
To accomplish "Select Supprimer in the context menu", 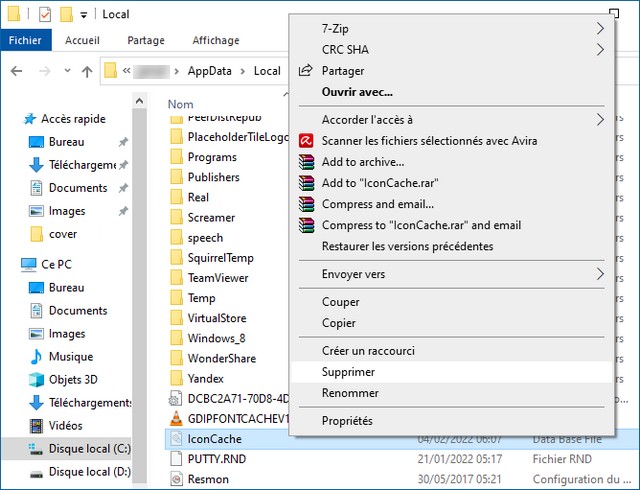I will click(348, 371).
